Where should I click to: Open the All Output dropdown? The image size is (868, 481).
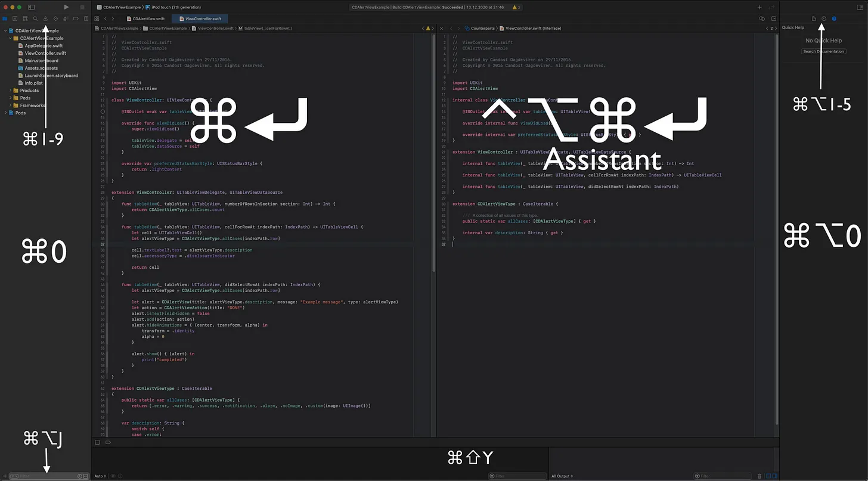[562, 476]
